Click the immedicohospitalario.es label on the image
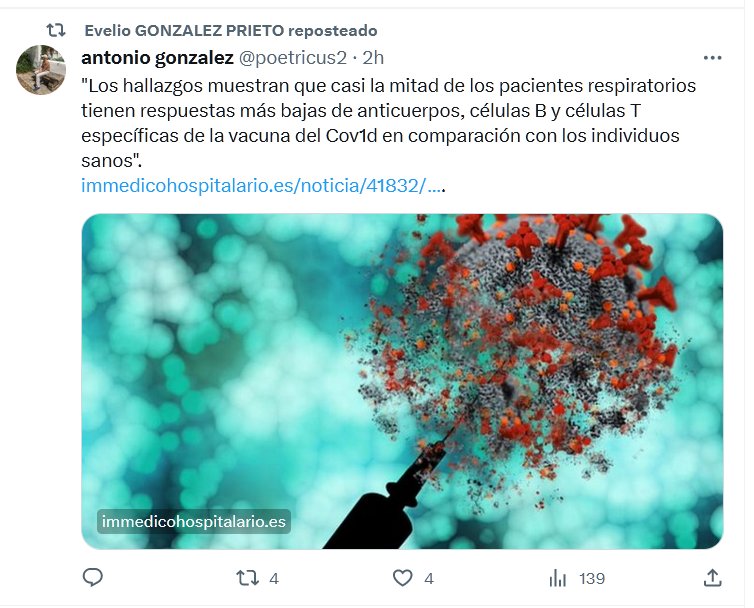 (194, 521)
